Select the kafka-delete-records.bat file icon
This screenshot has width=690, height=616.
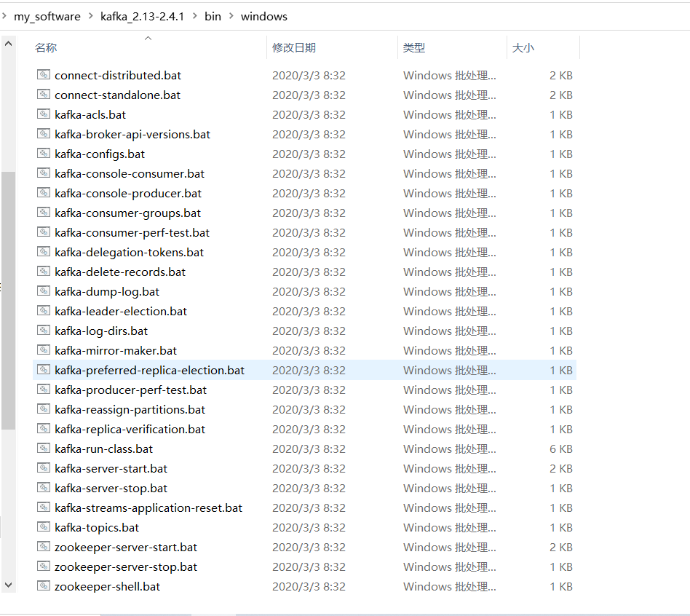coord(43,272)
